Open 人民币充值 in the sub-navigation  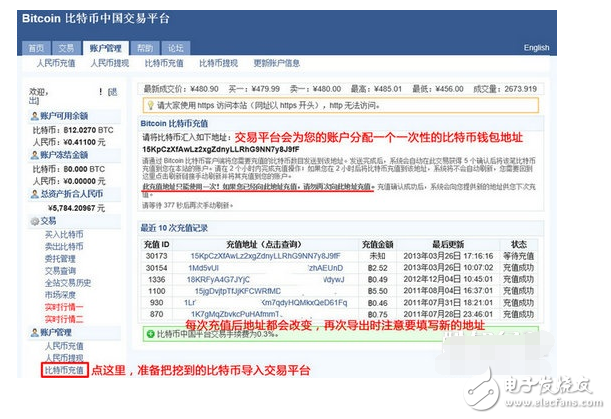(56, 63)
